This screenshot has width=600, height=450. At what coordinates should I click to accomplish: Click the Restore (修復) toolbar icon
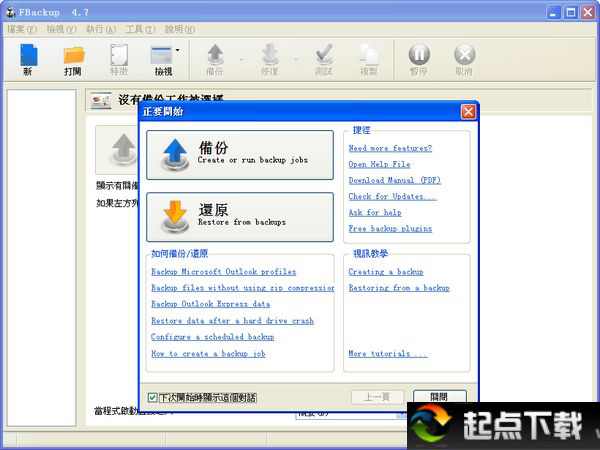270,59
